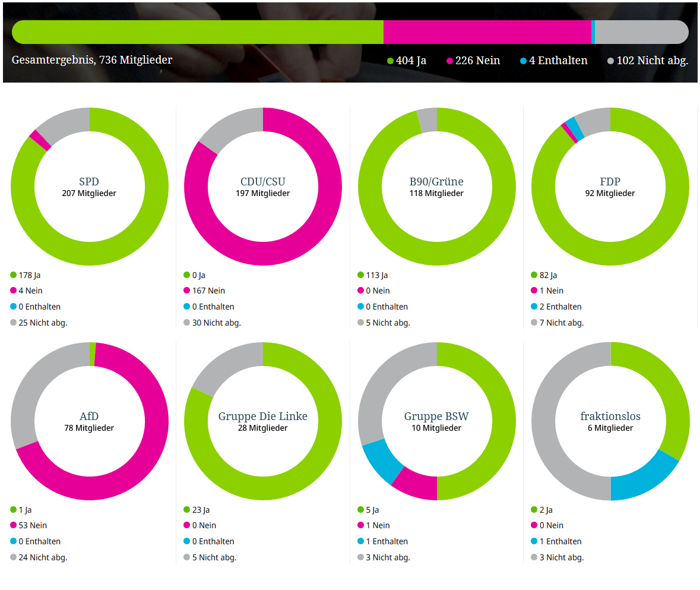This screenshot has width=700, height=590.
Task: Select the FDP '2 Enthalten' legend entry
Action: point(556,307)
